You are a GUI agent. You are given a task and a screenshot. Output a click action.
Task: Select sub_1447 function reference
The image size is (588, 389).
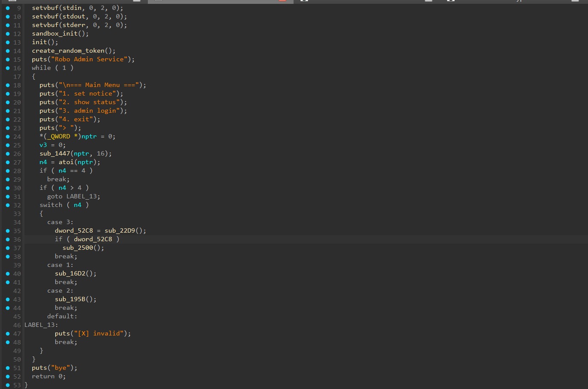55,153
